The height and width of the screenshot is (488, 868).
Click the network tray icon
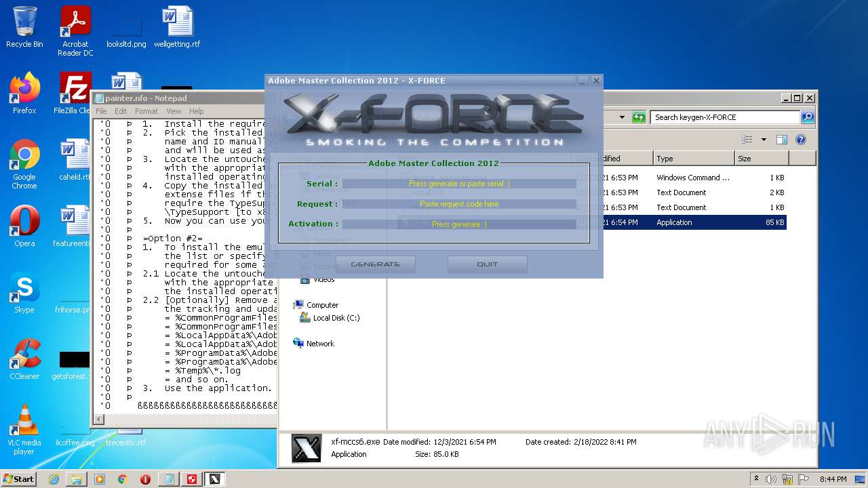[789, 479]
